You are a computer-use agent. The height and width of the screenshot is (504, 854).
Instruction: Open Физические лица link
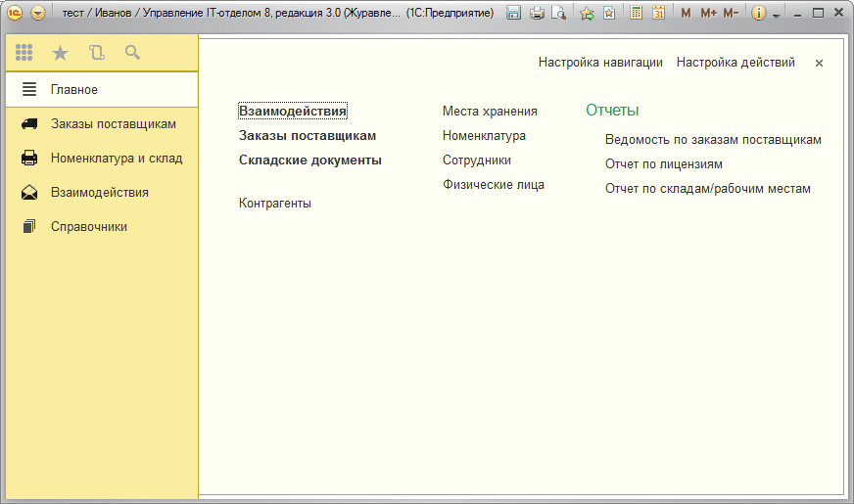(493, 185)
